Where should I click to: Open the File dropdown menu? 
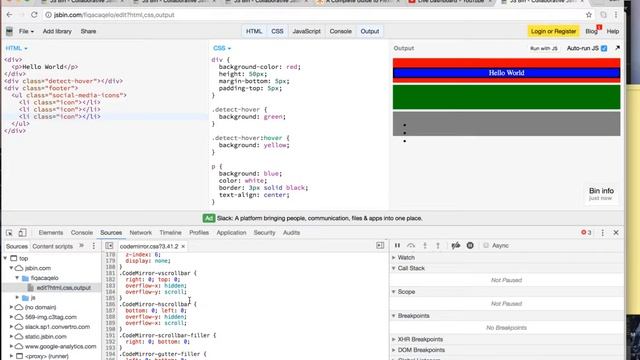pos(26,31)
